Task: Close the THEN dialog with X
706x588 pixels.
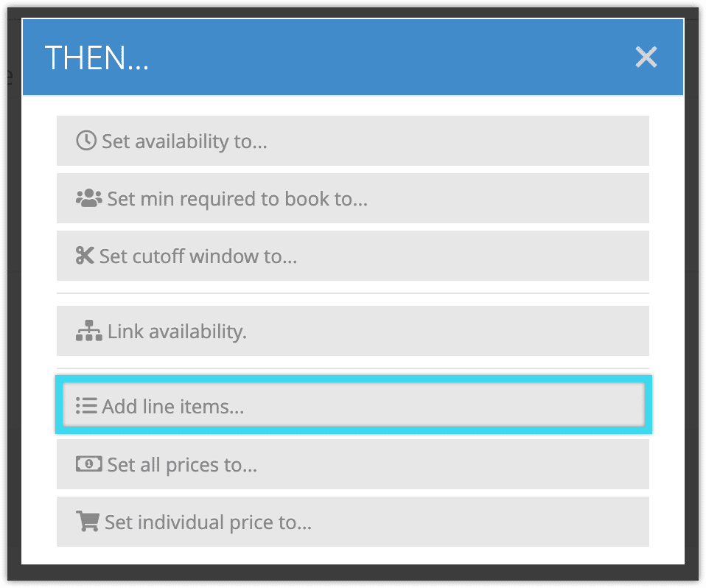Action: coord(646,57)
